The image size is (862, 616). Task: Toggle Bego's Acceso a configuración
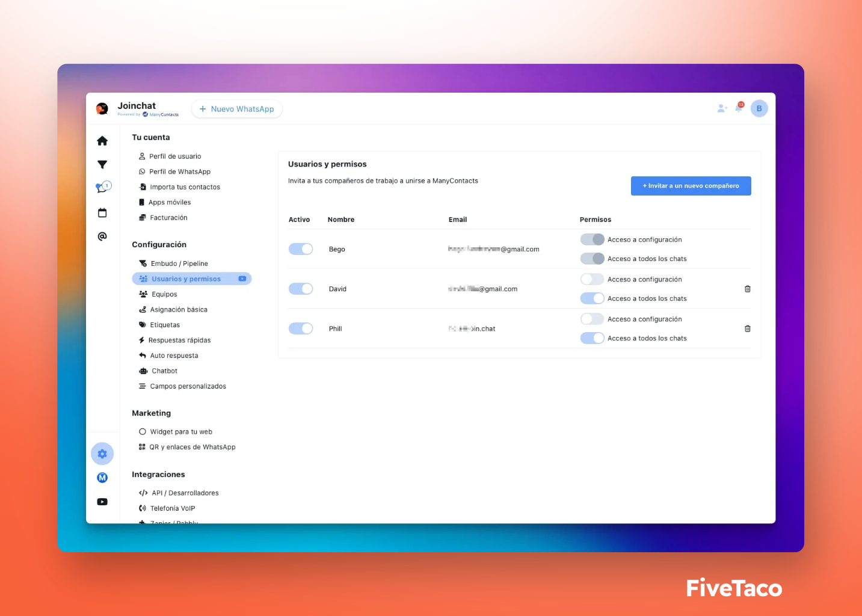click(x=592, y=239)
